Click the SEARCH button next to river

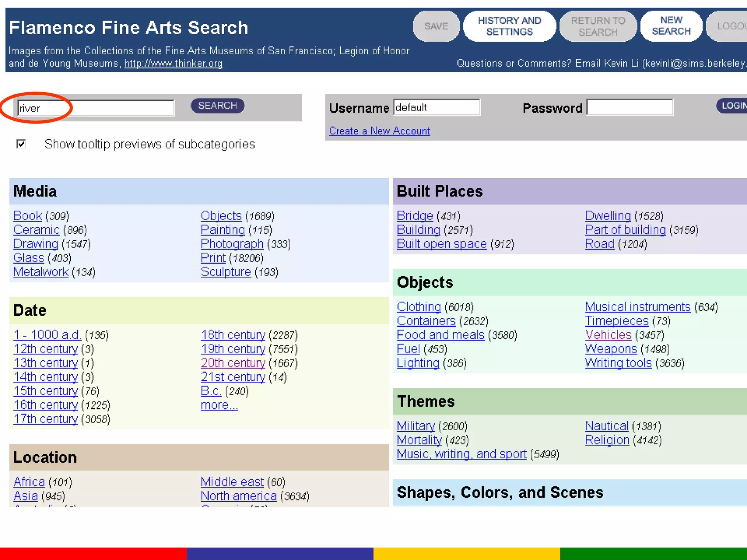click(217, 106)
